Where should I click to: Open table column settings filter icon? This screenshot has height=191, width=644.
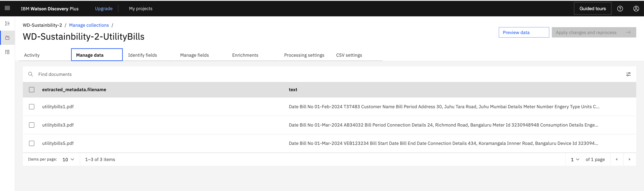tap(628, 74)
